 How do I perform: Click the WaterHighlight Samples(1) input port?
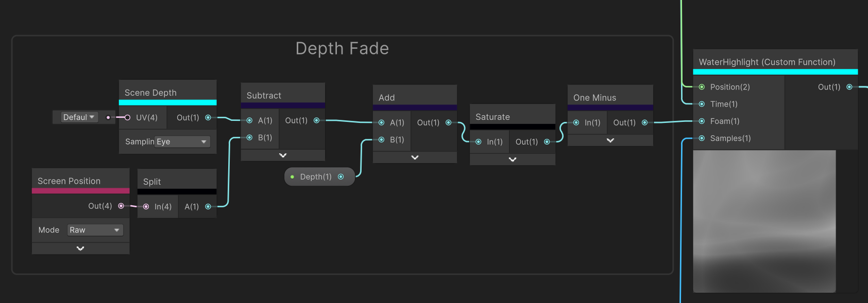coord(702,138)
